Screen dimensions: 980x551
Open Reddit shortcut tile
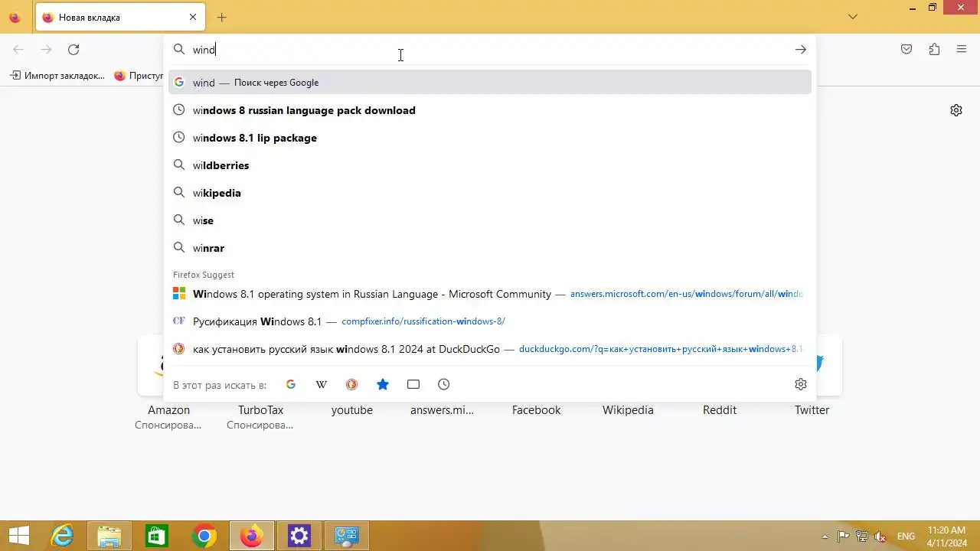(720, 409)
